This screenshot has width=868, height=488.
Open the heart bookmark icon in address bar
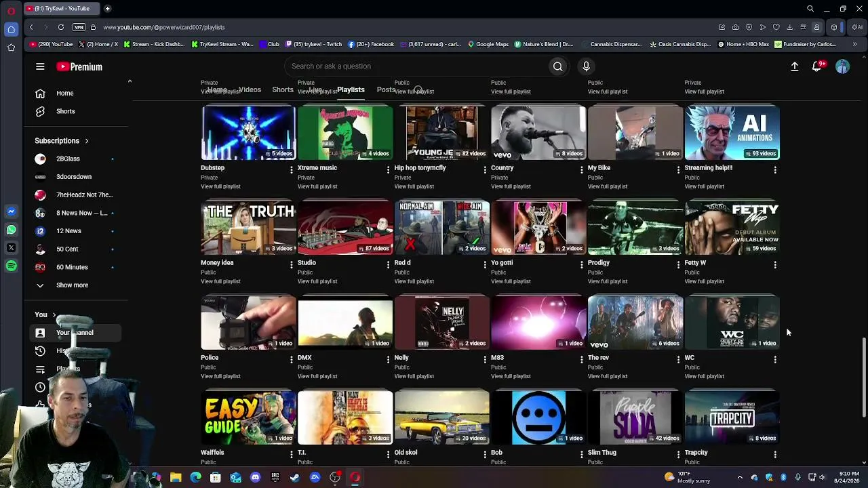776,27
